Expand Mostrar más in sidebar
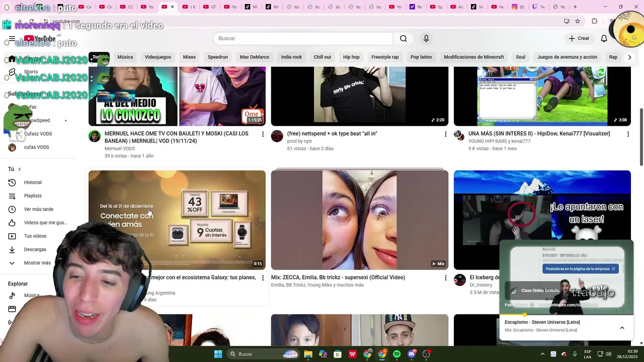Image resolution: width=644 pixels, height=362 pixels. point(37,263)
